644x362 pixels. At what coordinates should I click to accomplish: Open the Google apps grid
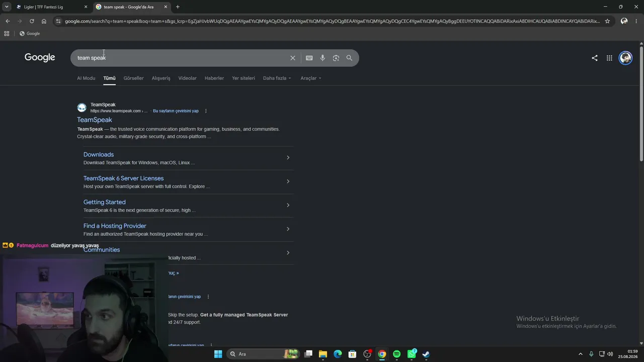pyautogui.click(x=609, y=58)
